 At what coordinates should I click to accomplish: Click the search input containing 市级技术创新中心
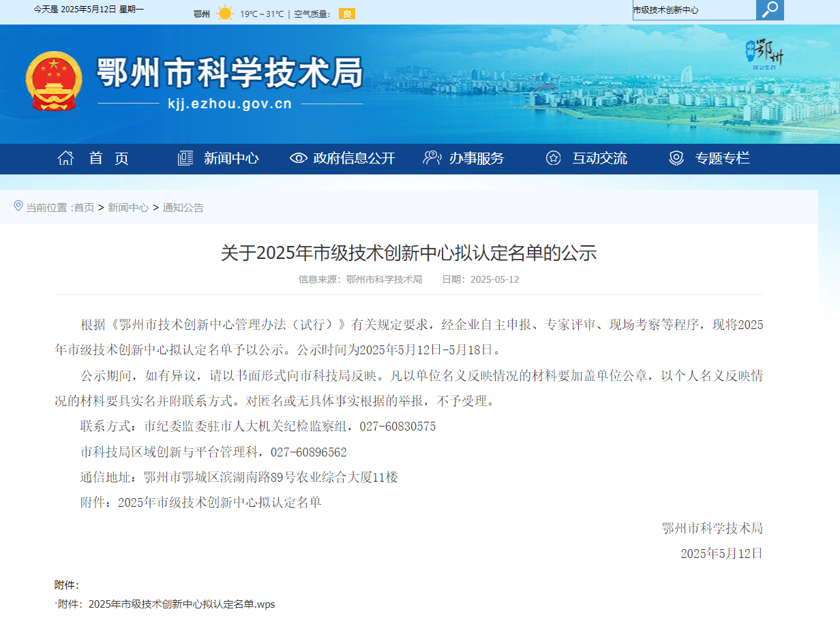pos(695,10)
